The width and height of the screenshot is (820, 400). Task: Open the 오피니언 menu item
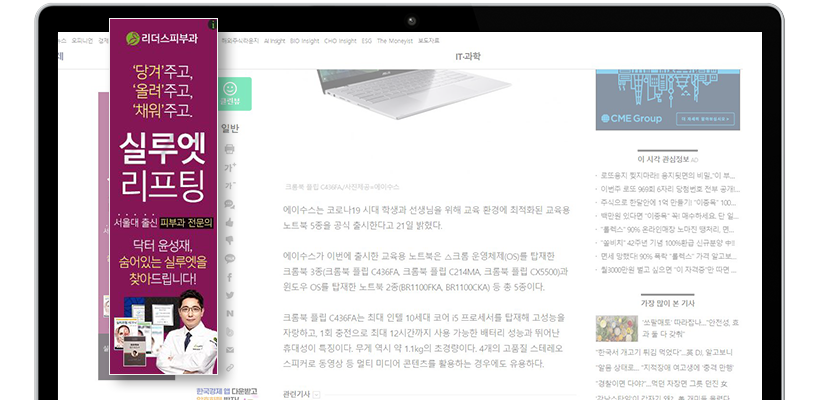(82, 41)
